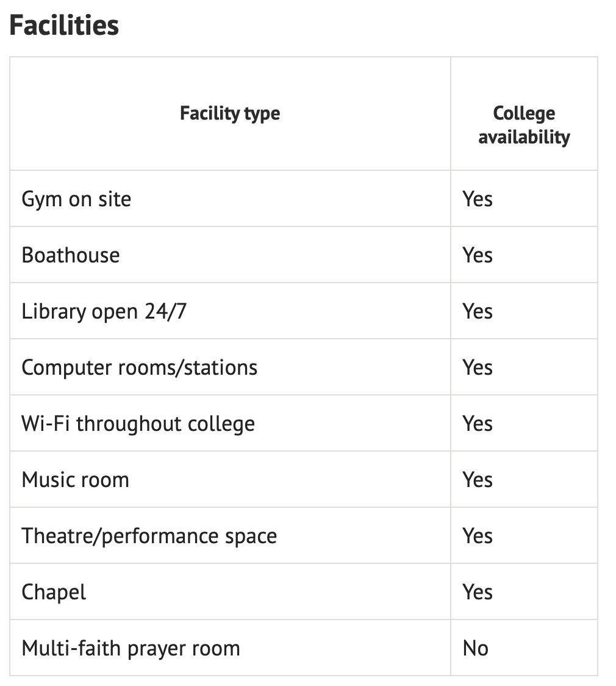The height and width of the screenshot is (686, 616).
Task: Click the Yes value for Music room
Action: tap(478, 480)
